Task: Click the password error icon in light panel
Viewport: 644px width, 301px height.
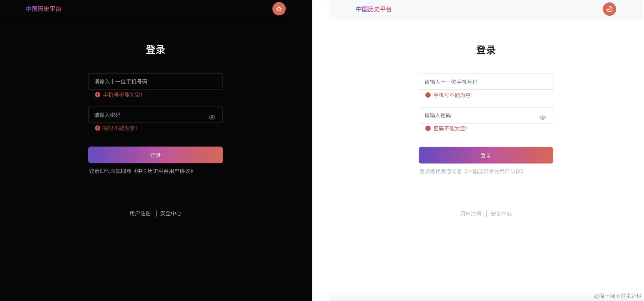Action: 428,128
